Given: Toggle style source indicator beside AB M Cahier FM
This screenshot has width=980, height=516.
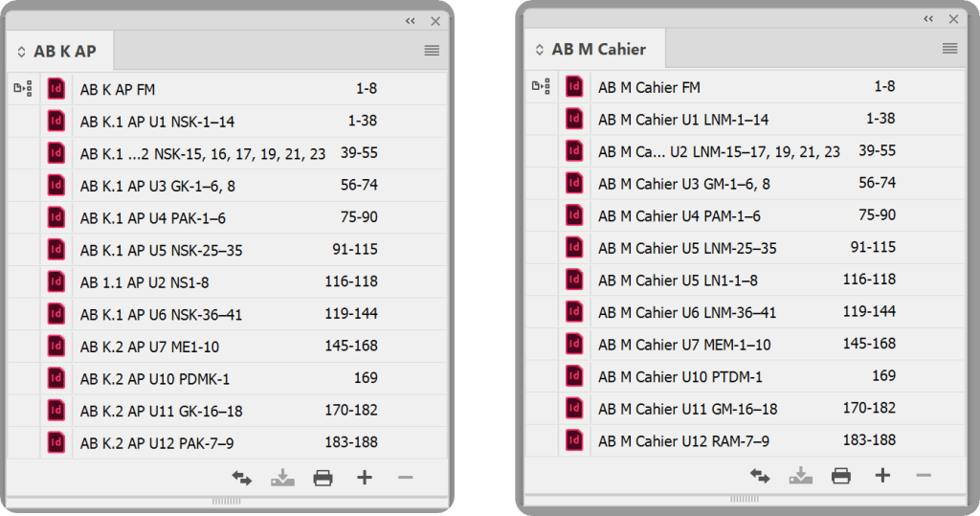Looking at the screenshot, I should (x=541, y=87).
